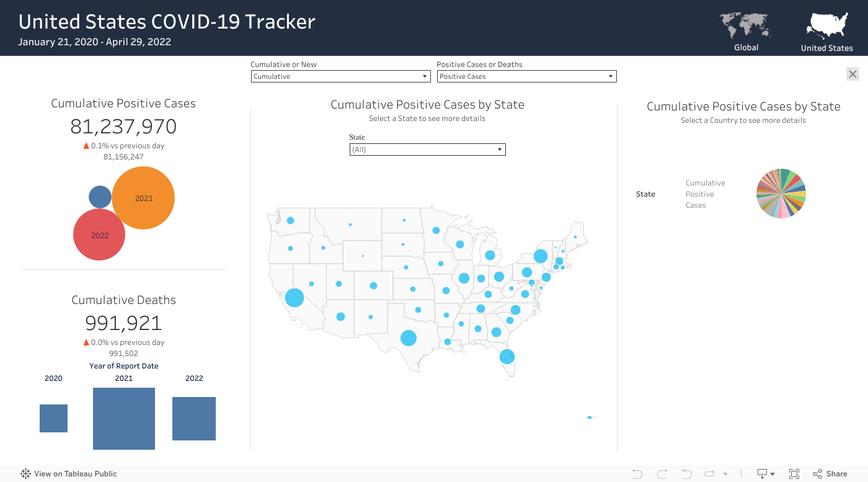Open the download options icon
Screen dimensions: 868x482
point(766,474)
